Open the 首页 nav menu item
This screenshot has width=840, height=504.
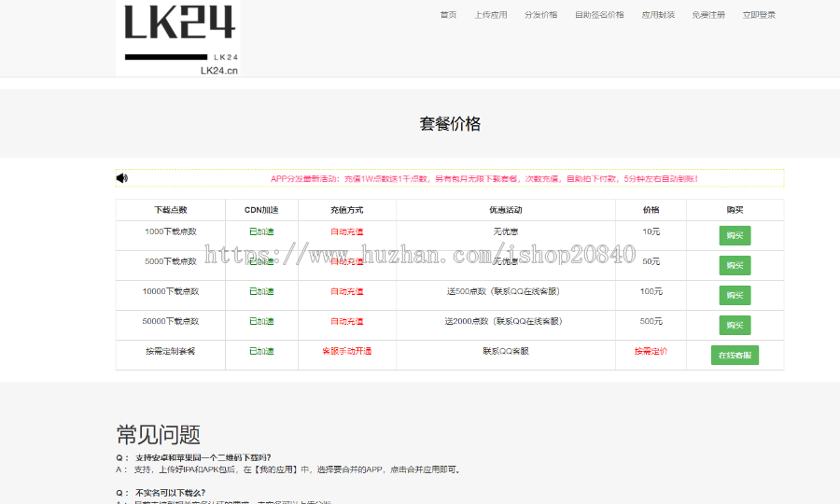coord(448,15)
